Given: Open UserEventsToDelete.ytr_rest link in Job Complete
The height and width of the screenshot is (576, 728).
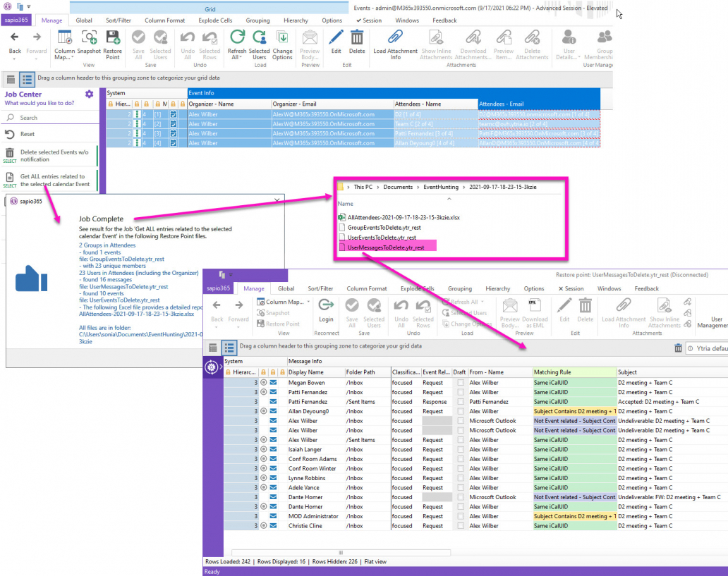Looking at the screenshot, I should tap(124, 300).
